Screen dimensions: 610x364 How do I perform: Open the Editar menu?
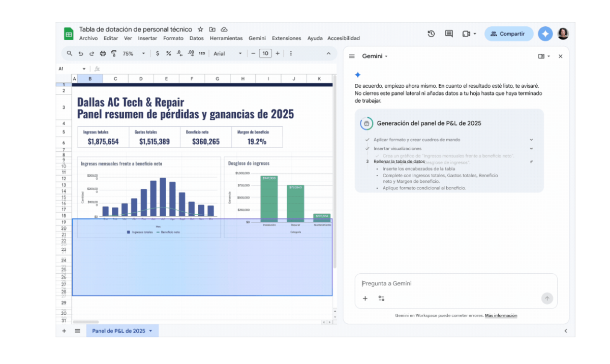click(111, 38)
